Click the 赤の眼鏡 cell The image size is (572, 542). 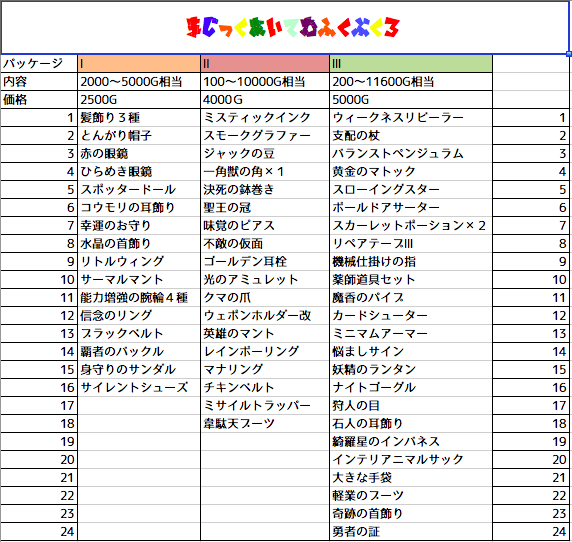click(139, 154)
